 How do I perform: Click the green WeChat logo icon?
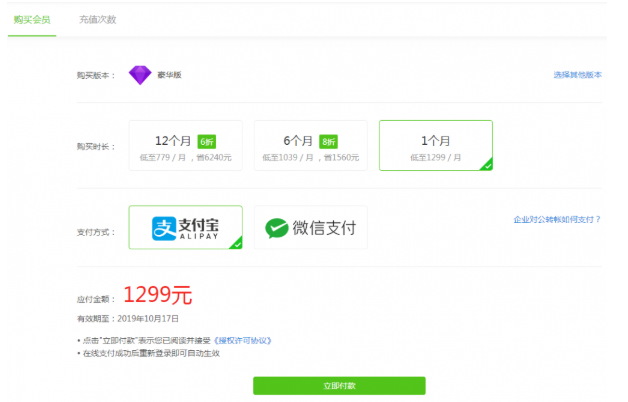coord(275,228)
